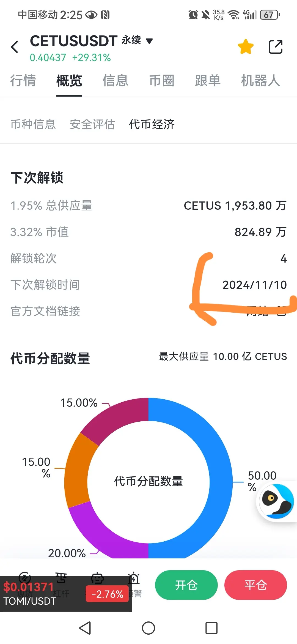Tap the Android back navigation triangle
Image resolution: width=297 pixels, height=644 pixels.
pyautogui.click(x=85, y=628)
